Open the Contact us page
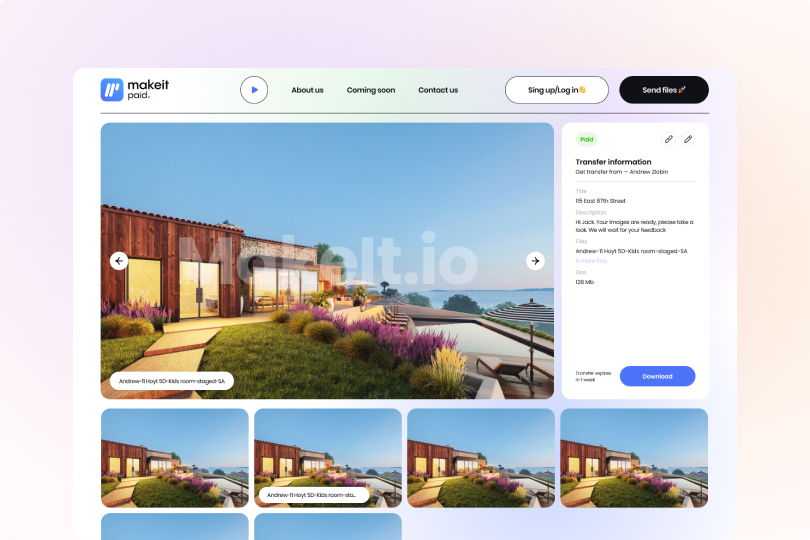This screenshot has height=540, width=810. tap(438, 90)
